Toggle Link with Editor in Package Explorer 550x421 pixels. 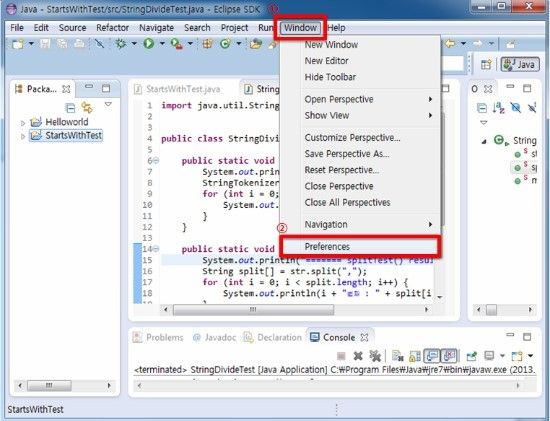pos(87,108)
